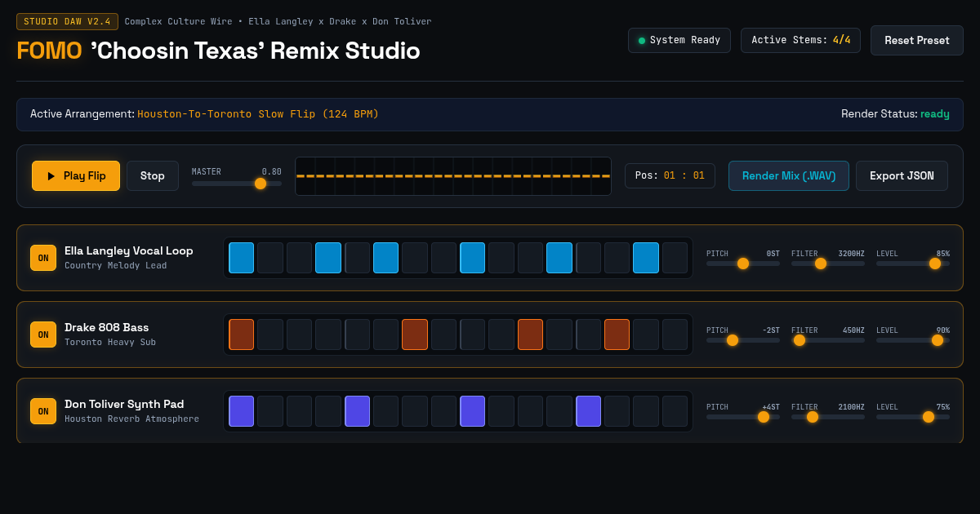Toggle step 1 of Don Toliver Synth Pad
Image resolution: width=980 pixels, height=514 pixels.
242,411
